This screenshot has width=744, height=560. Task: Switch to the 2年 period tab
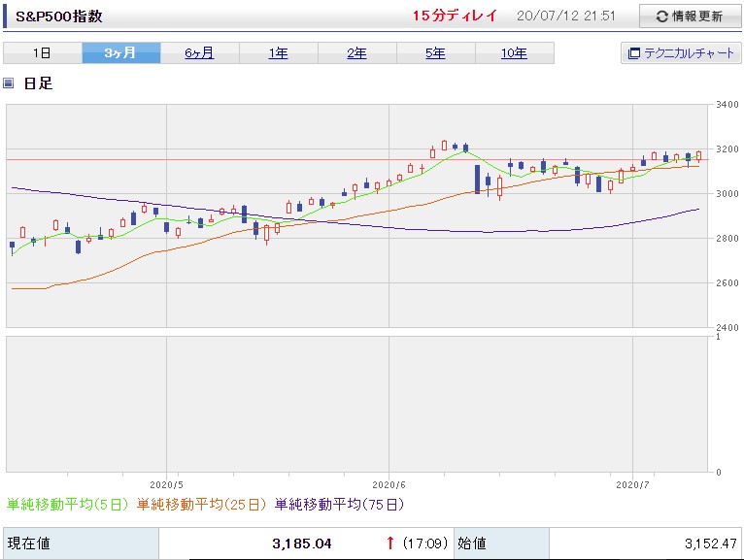coord(357,52)
